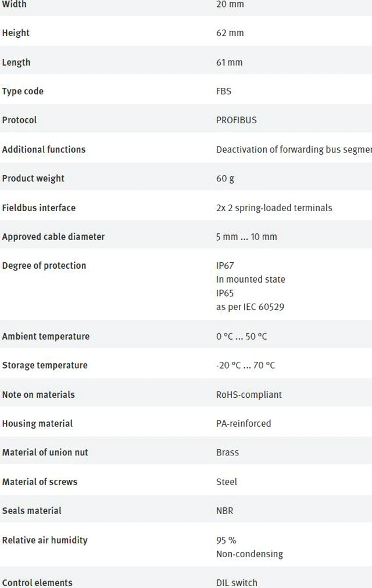Select the Steel screws material value
This screenshot has height=588, width=372.
click(227, 482)
